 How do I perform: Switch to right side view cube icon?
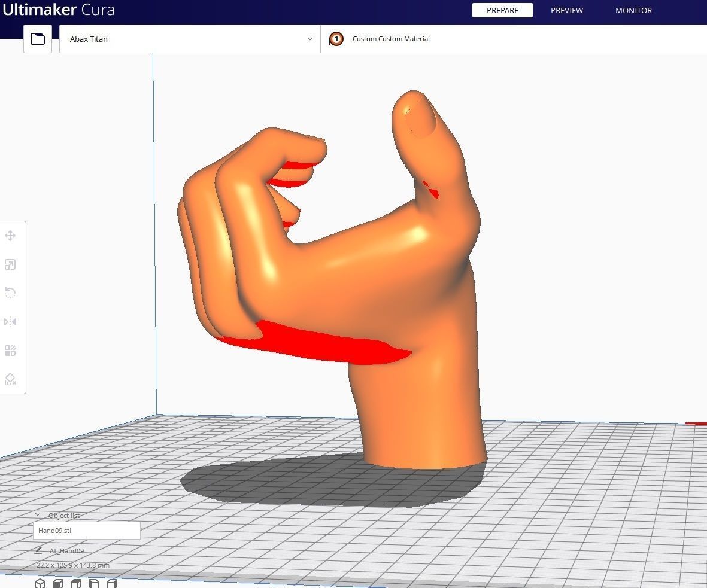click(x=112, y=583)
